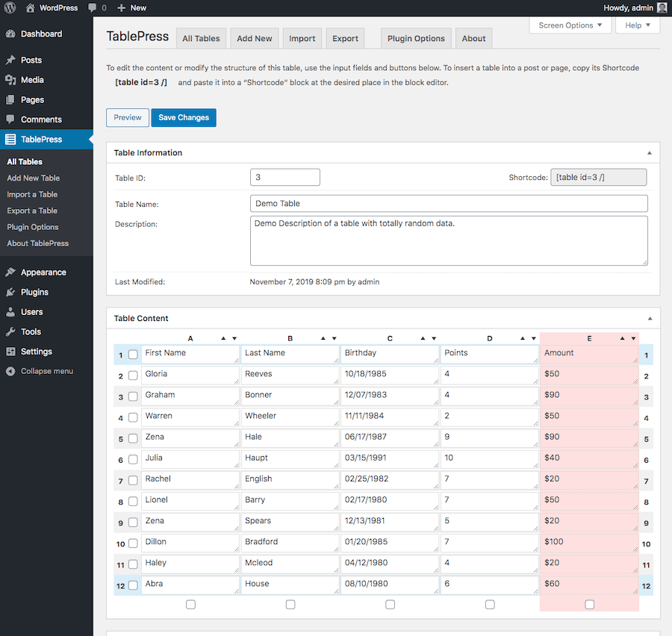Click the Settings sliders icon

10,352
